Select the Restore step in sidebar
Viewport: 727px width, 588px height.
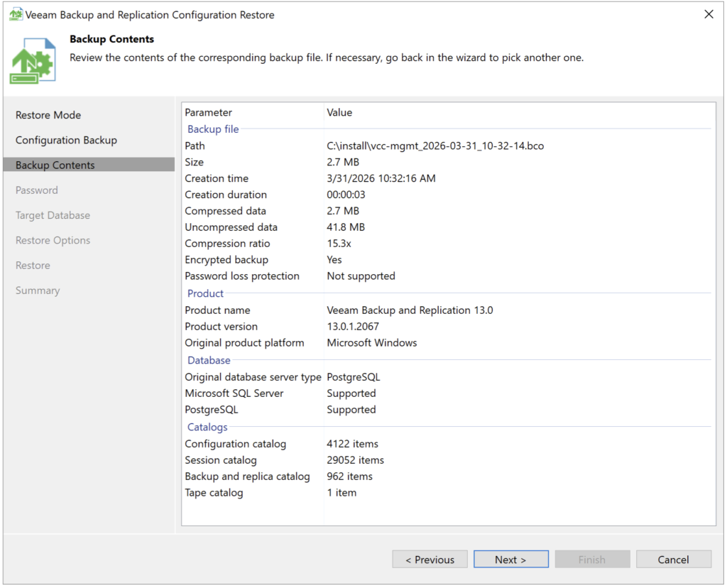pos(33,266)
